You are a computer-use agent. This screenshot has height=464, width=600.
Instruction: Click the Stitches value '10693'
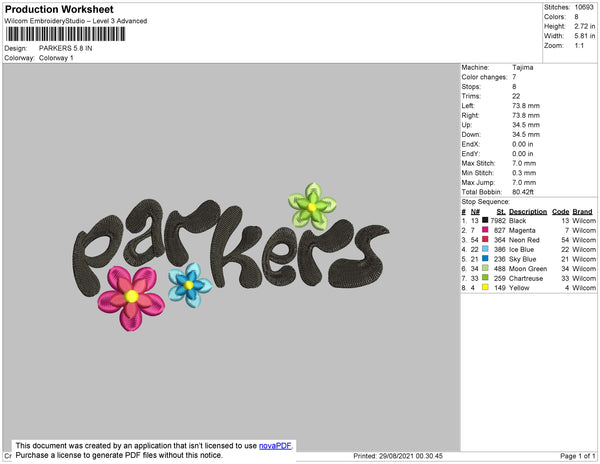coord(584,7)
